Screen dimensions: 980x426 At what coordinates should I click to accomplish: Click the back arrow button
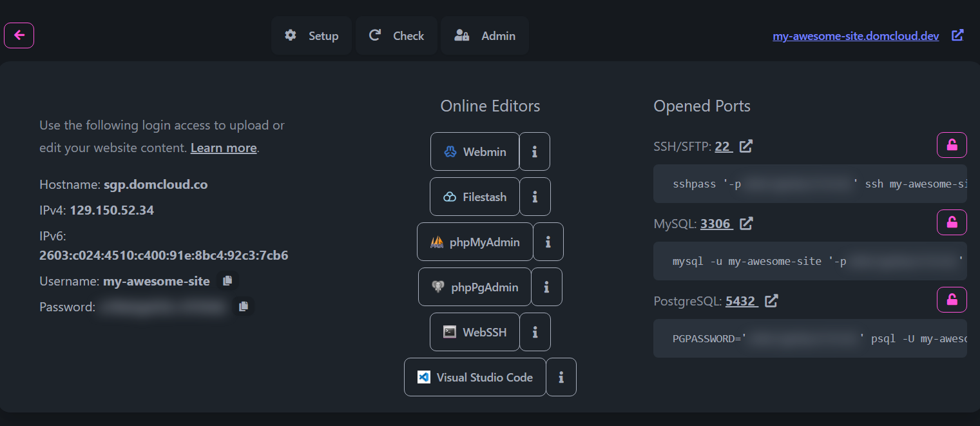19,35
